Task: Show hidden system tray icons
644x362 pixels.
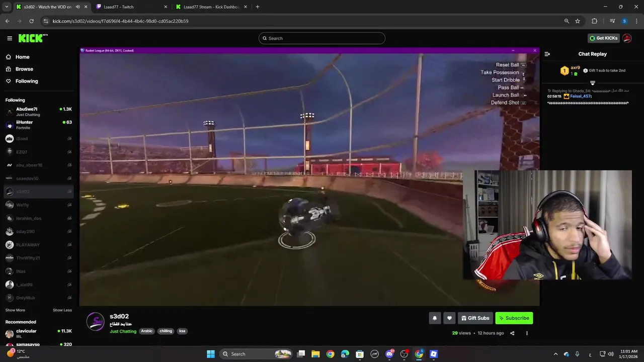Action: (555, 354)
